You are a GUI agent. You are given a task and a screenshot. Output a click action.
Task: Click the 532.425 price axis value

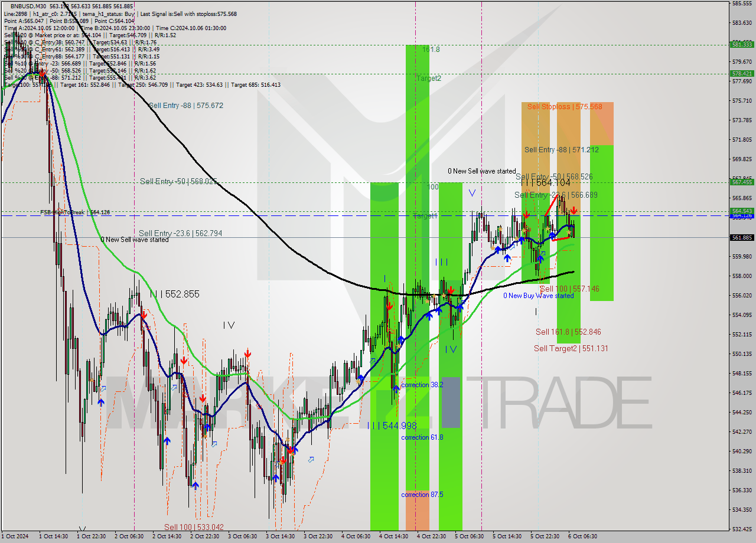coord(742,529)
